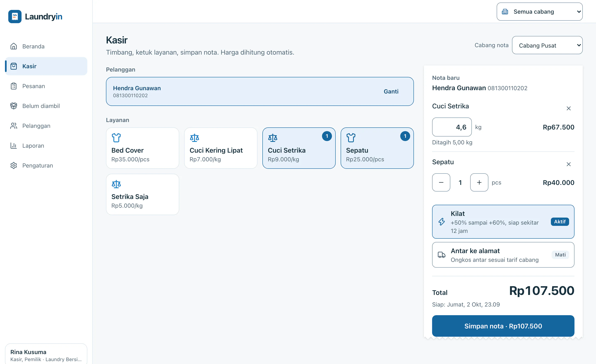This screenshot has height=364, width=596.
Task: Click the Kilat lightning bolt icon
Action: [442, 222]
